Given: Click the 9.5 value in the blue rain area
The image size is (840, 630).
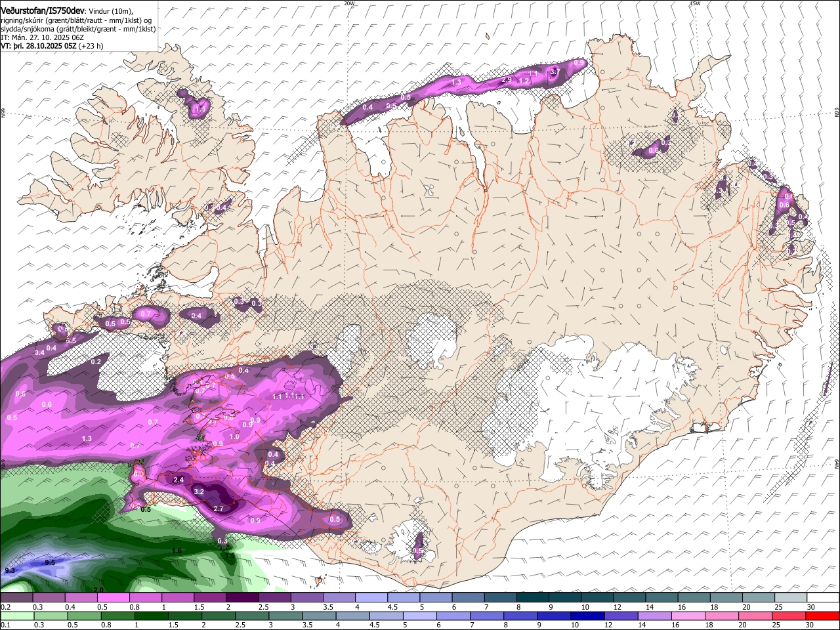Looking at the screenshot, I should [49, 563].
